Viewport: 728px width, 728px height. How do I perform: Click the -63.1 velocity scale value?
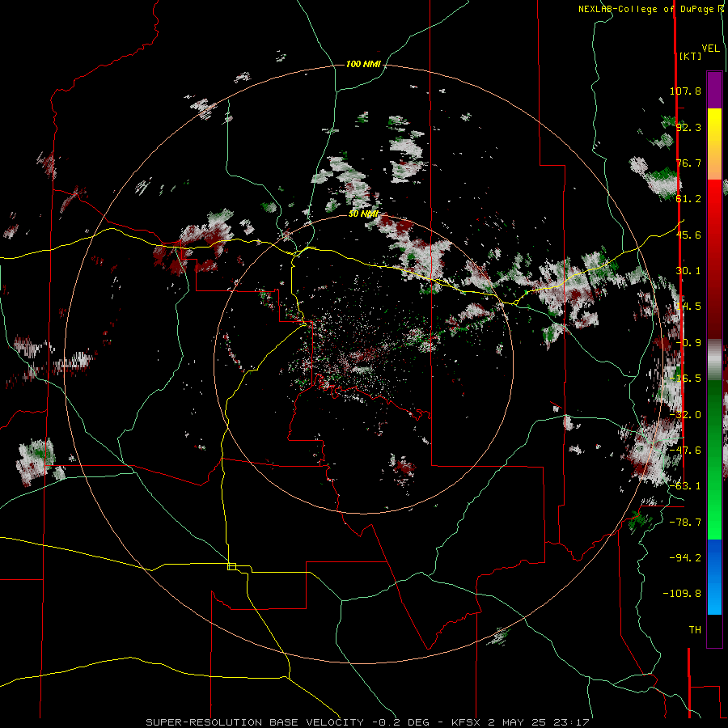tap(685, 486)
